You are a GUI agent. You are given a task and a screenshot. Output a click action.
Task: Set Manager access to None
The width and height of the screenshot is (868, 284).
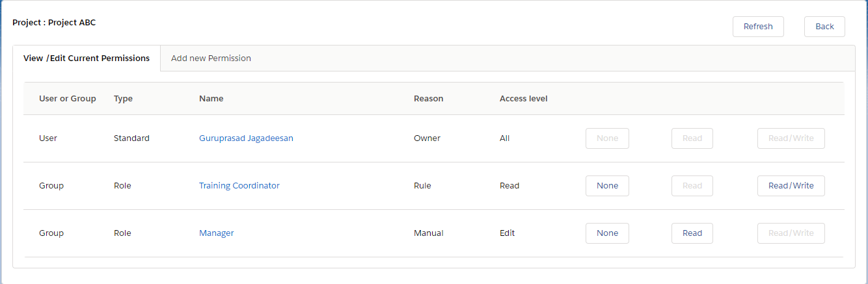(607, 233)
